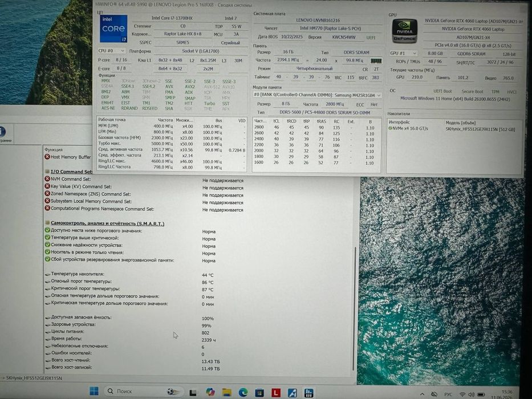532x399 pixels.
Task: Open the CPU #0 selector dropdown
Action: click(111, 51)
